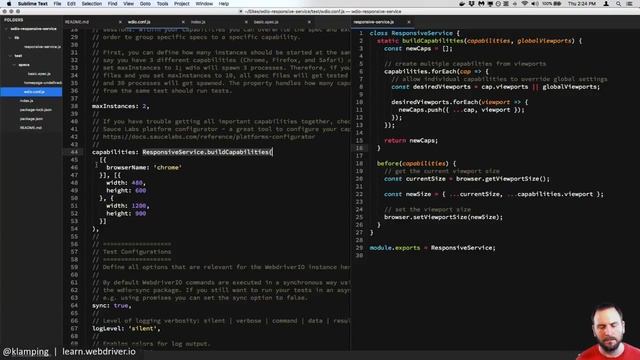Click the Wi-Fi status icon
Viewport: 640px width, 360px height.
(525, 4)
